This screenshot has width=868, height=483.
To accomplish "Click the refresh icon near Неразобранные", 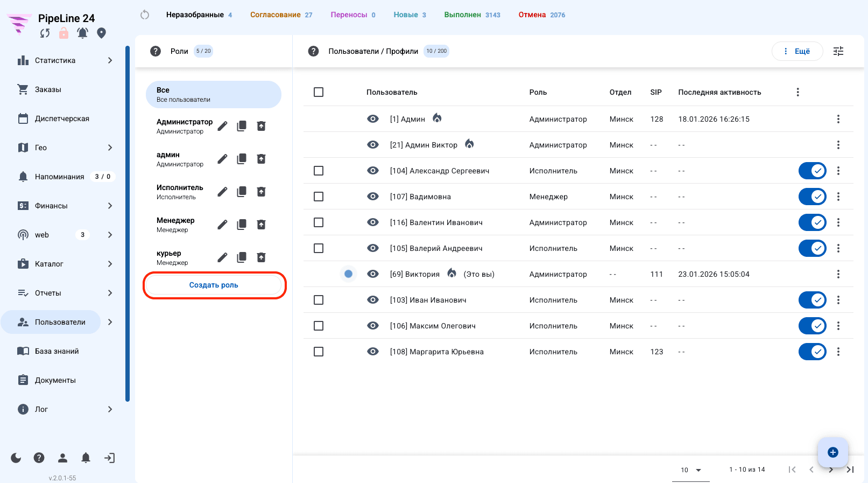I will [x=145, y=15].
